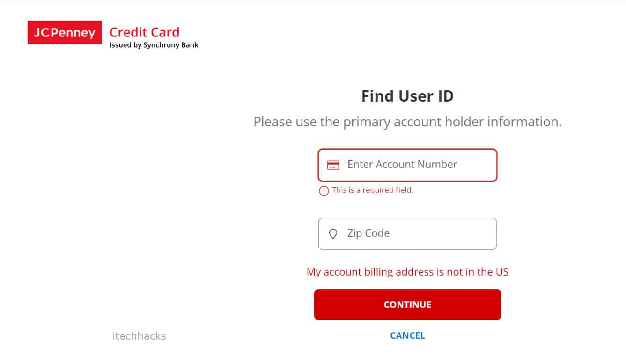Open 'My account billing address is not in the US'
The width and height of the screenshot is (626, 364).
pyautogui.click(x=407, y=272)
